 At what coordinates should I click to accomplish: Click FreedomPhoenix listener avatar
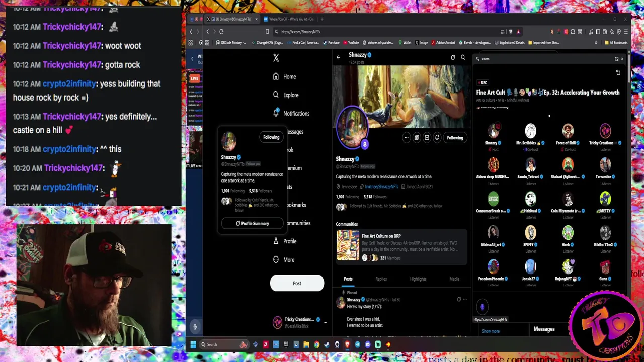point(493,266)
